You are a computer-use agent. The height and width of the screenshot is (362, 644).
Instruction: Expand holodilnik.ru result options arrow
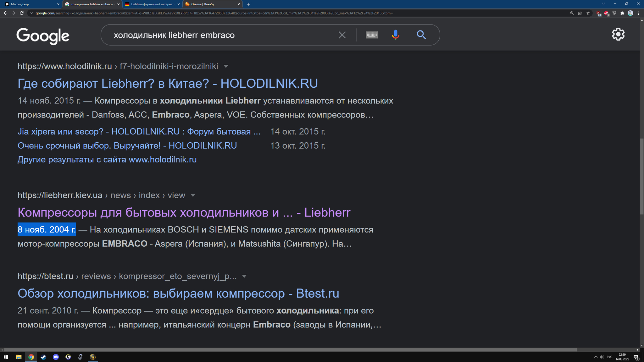pyautogui.click(x=226, y=66)
